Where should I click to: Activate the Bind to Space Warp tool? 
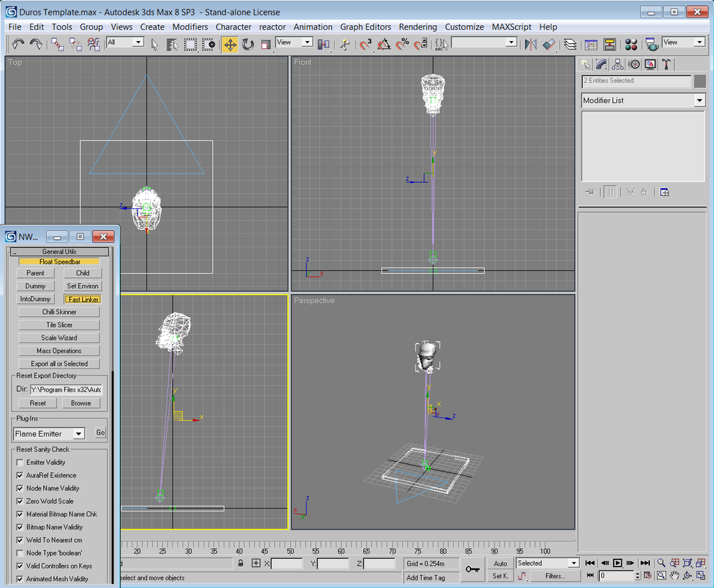tap(94, 44)
